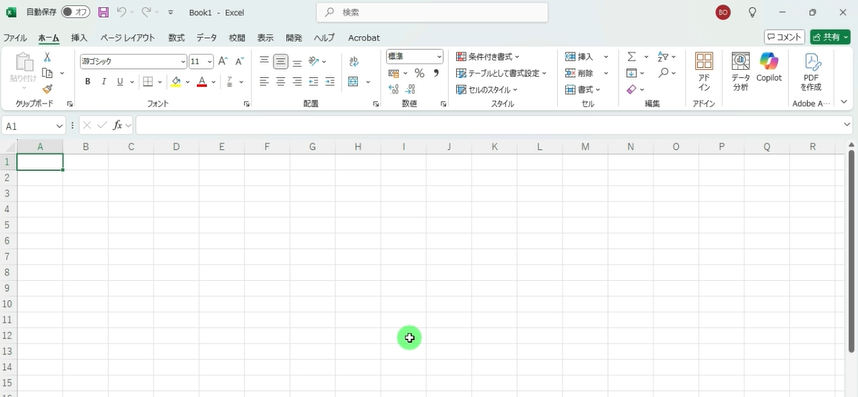The height and width of the screenshot is (397, 858).
Task: Expand the Name Box dropdown arrow
Action: pyautogui.click(x=59, y=126)
